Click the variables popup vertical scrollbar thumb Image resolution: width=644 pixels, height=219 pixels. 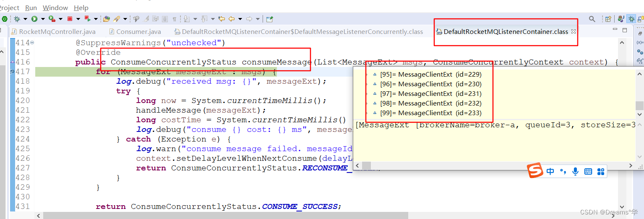click(639, 106)
